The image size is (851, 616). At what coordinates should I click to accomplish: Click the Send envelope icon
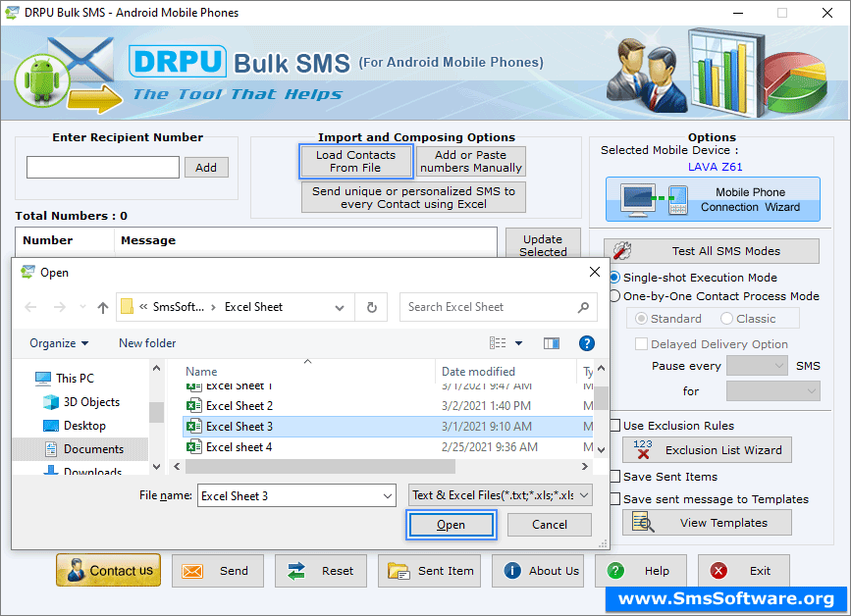tap(192, 571)
